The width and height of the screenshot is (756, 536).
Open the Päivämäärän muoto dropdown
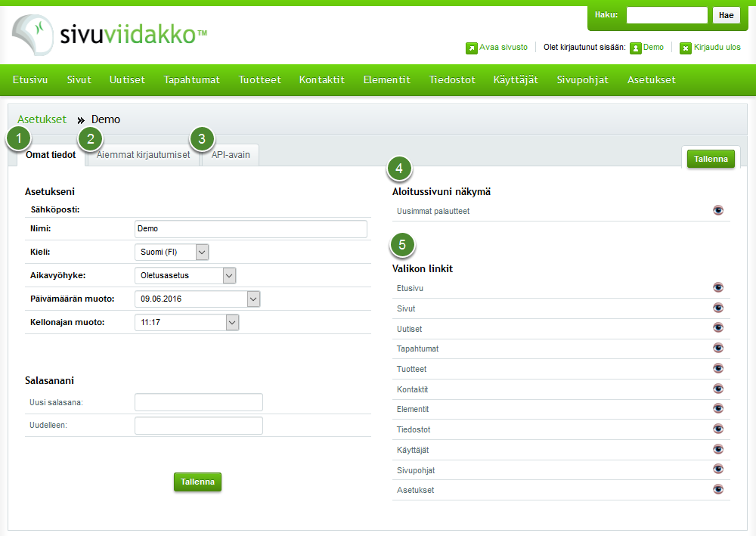click(197, 299)
